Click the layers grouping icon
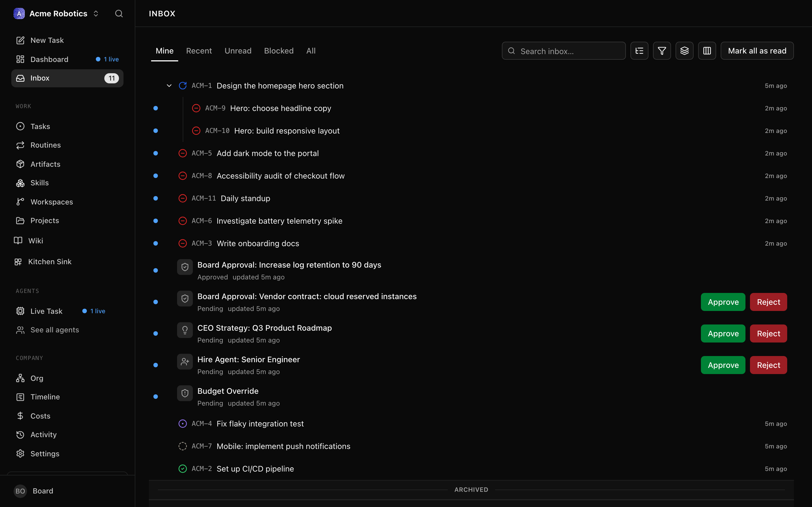Image resolution: width=812 pixels, height=507 pixels. (684, 51)
